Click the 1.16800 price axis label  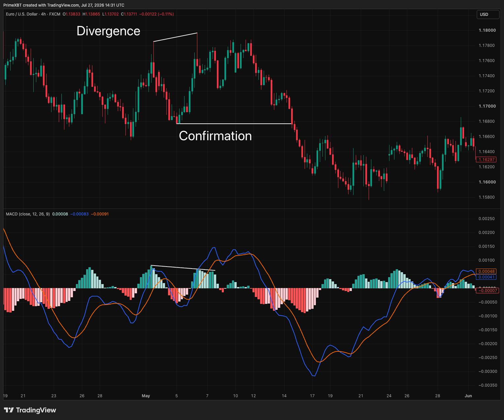pos(487,121)
